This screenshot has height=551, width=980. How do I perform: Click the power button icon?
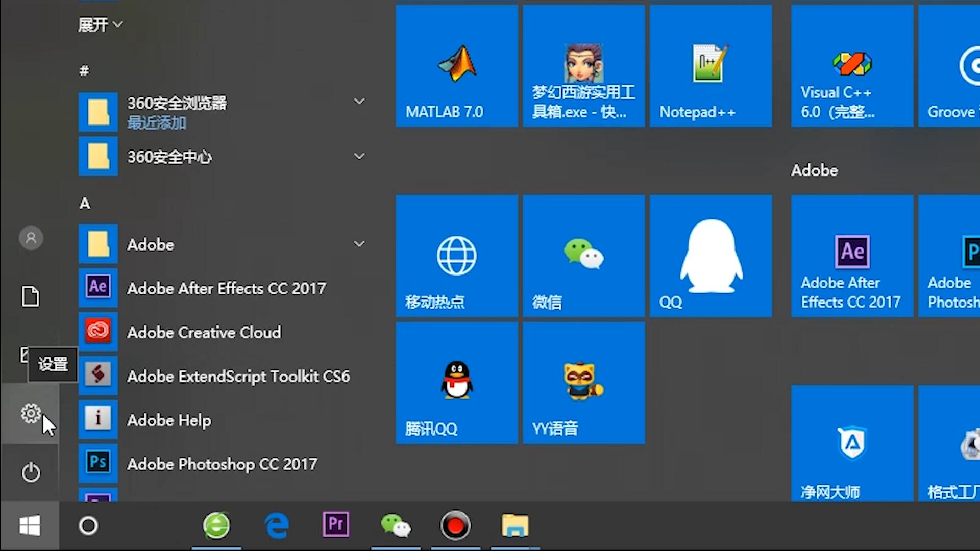pos(31,472)
